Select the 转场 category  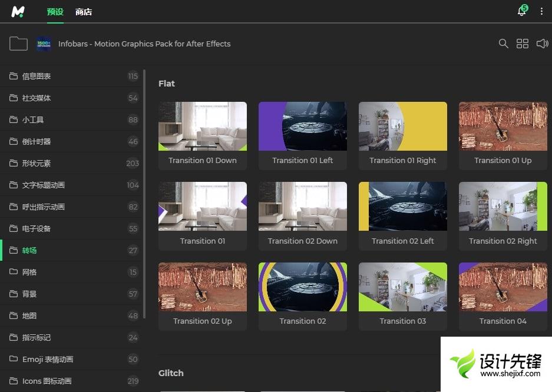(x=29, y=250)
